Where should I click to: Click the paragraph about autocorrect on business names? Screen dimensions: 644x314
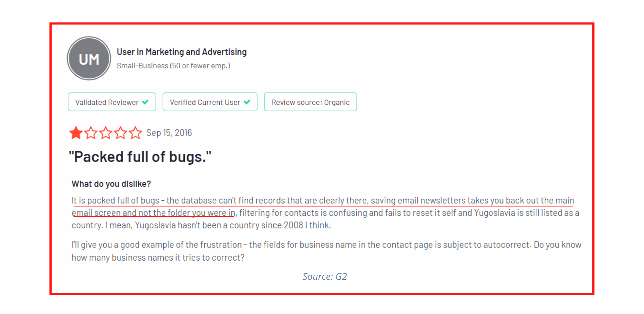click(x=326, y=251)
